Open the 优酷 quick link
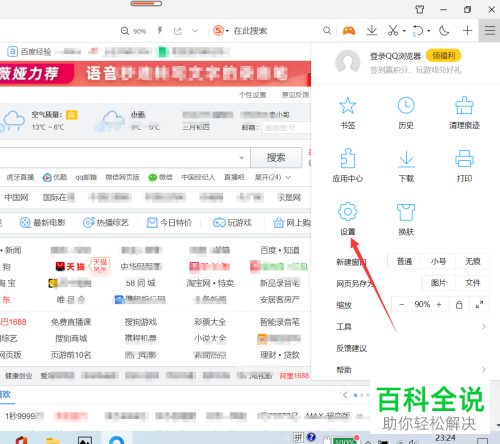Viewport: 500px width, 444px height. click(55, 177)
